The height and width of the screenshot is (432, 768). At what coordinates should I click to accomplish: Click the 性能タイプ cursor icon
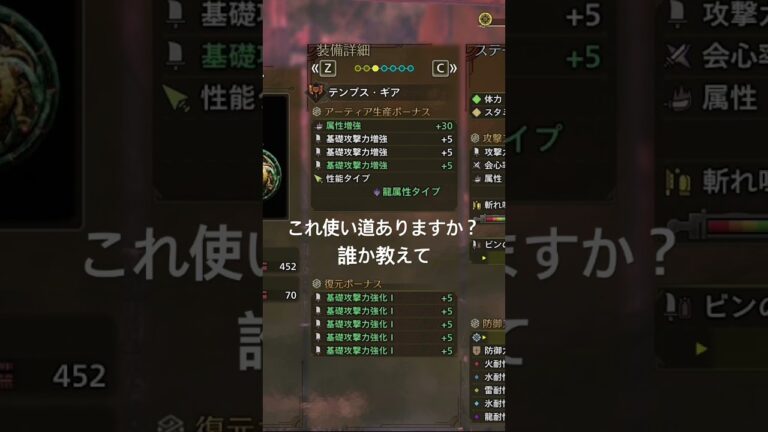[318, 179]
